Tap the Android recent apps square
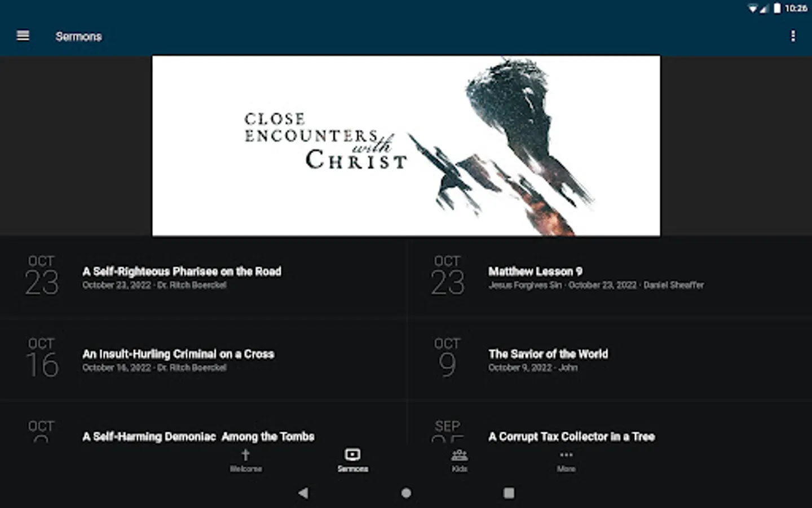This screenshot has width=812, height=508. [509, 493]
